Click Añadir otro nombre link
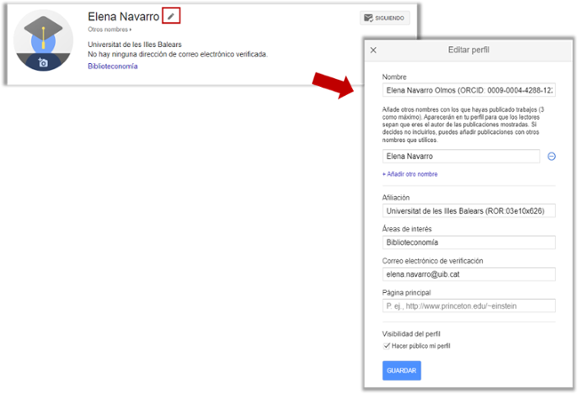Image resolution: width=578 pixels, height=394 pixels. click(x=410, y=174)
